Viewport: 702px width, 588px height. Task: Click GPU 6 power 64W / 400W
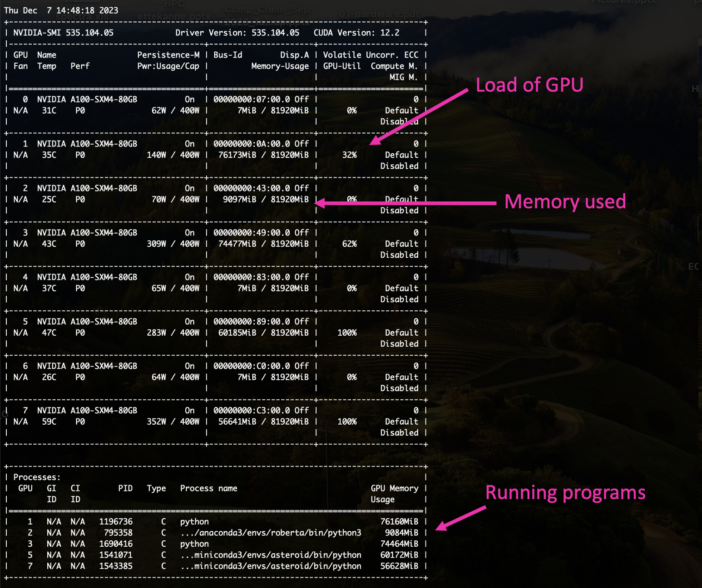pyautogui.click(x=175, y=377)
